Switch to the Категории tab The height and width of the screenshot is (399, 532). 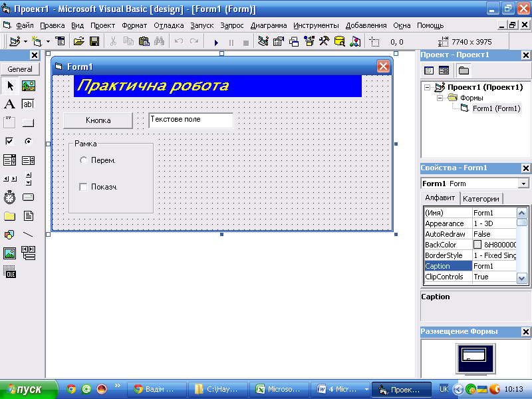point(481,199)
